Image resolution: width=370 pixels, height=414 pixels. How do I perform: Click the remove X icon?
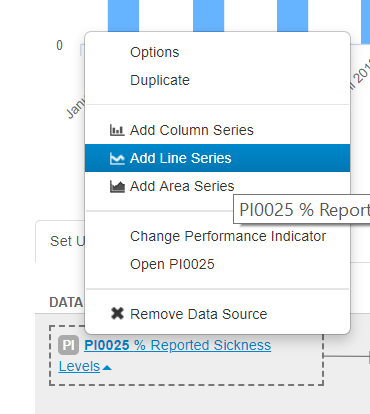pos(117,314)
